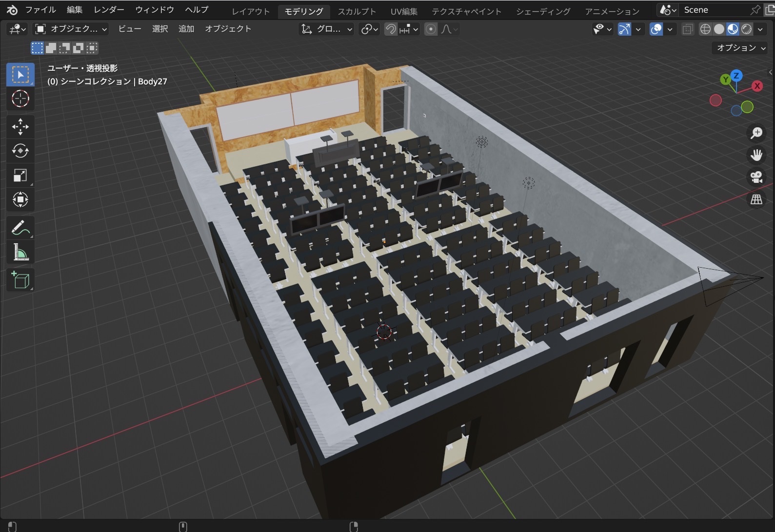775x532 pixels.
Task: Click the pin scene icon
Action: click(755, 10)
